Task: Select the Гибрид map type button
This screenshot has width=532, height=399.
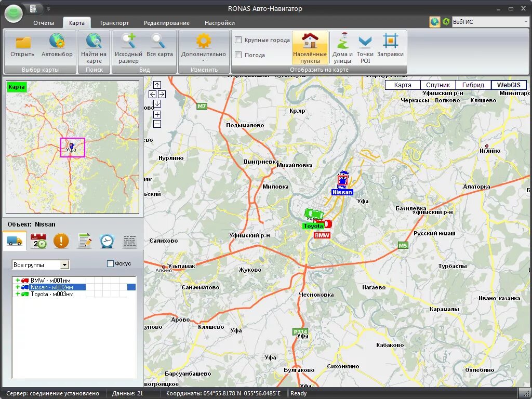Action: pyautogui.click(x=473, y=85)
